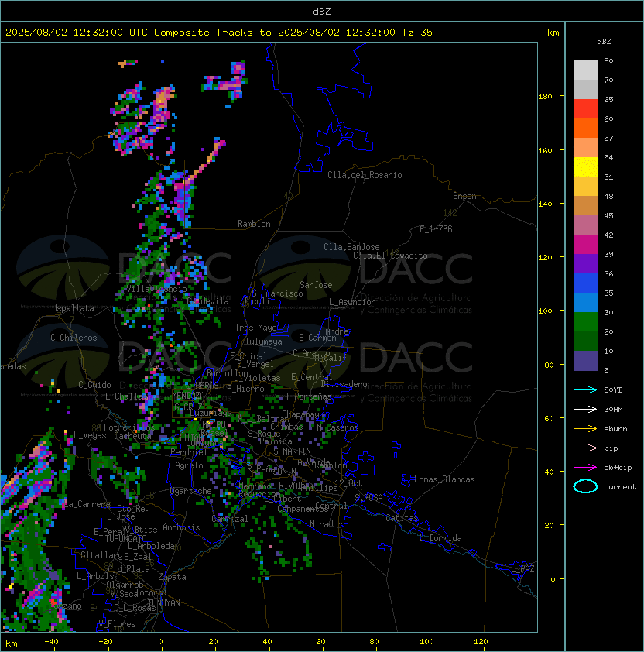Select the 'L_Dormida' place label
The height and width of the screenshot is (652, 644).
(440, 538)
